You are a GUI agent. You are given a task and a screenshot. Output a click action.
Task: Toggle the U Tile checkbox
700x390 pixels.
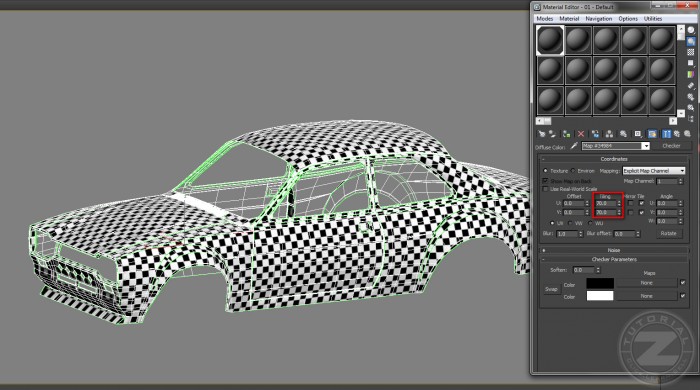point(642,203)
